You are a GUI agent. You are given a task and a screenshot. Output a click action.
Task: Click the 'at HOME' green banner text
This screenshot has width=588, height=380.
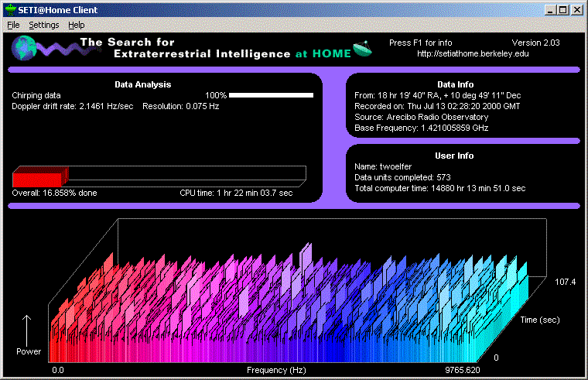[323, 53]
